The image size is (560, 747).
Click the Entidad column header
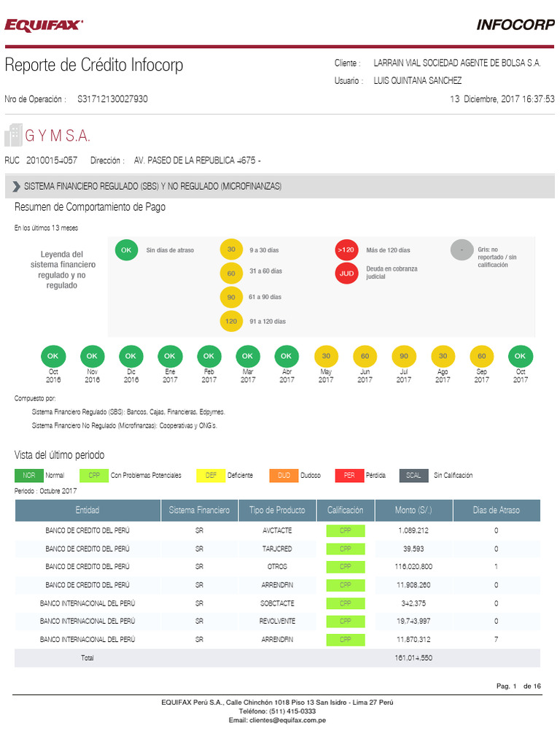tap(87, 510)
